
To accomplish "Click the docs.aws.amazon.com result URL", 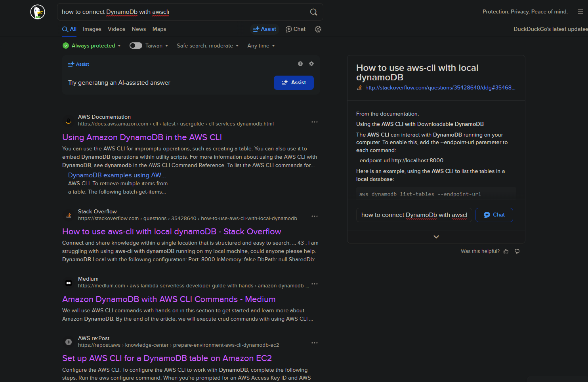I will point(176,124).
